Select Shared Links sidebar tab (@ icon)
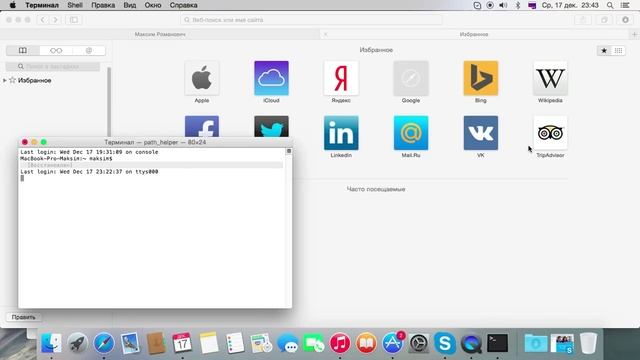Image resolution: width=640 pixels, height=360 pixels. (x=89, y=51)
